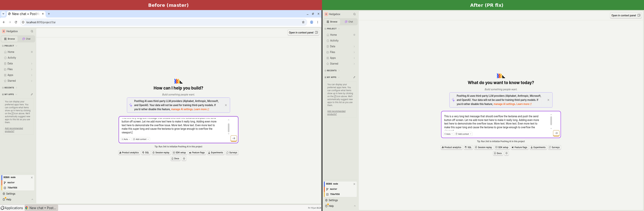Click the pencil edit icon for My Apps in Before panel
The height and width of the screenshot is (211, 644).
pyautogui.click(x=32, y=94)
